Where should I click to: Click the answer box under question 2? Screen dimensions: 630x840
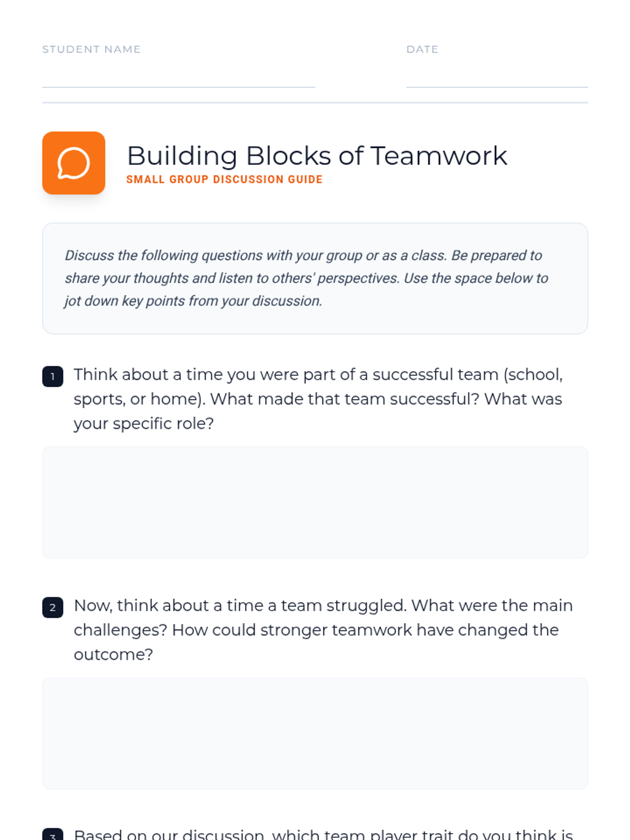pyautogui.click(x=315, y=733)
